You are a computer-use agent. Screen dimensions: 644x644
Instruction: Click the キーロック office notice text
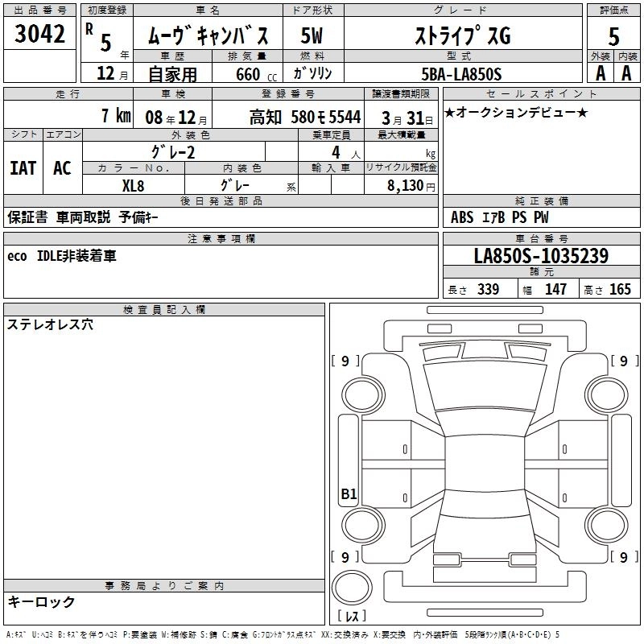coord(41,601)
